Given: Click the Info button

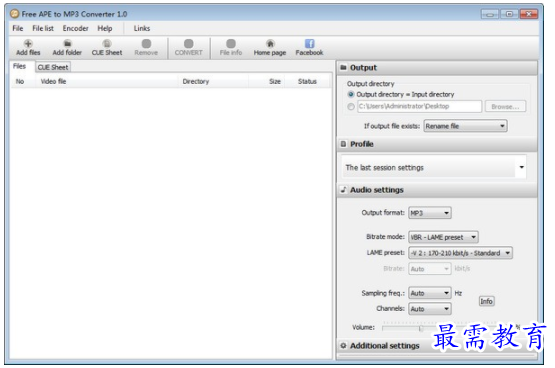Looking at the screenshot, I should pyautogui.click(x=486, y=301).
